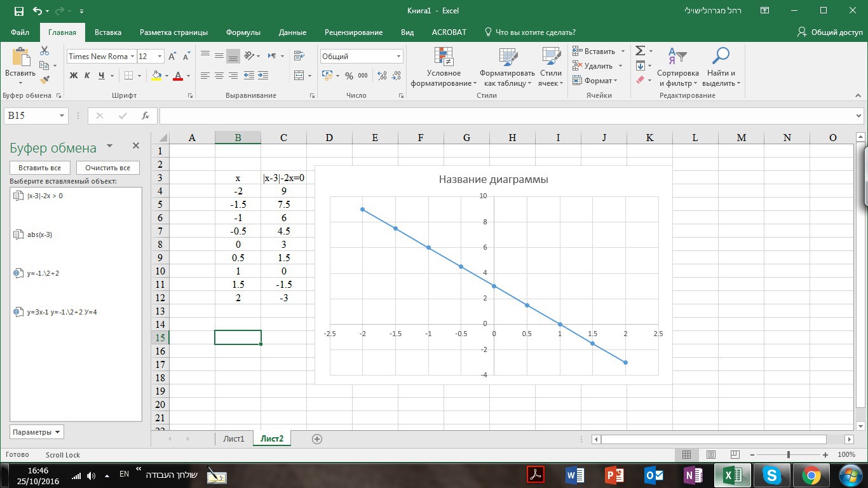The height and width of the screenshot is (488, 868).
Task: Close the Буфер обмена pane
Action: [x=135, y=146]
